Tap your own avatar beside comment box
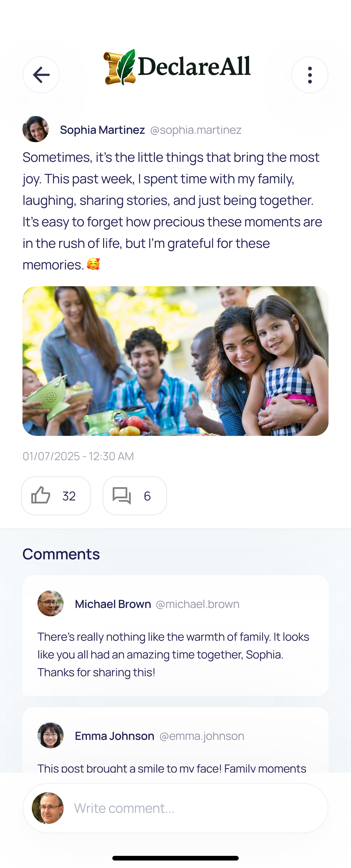 pos(48,808)
